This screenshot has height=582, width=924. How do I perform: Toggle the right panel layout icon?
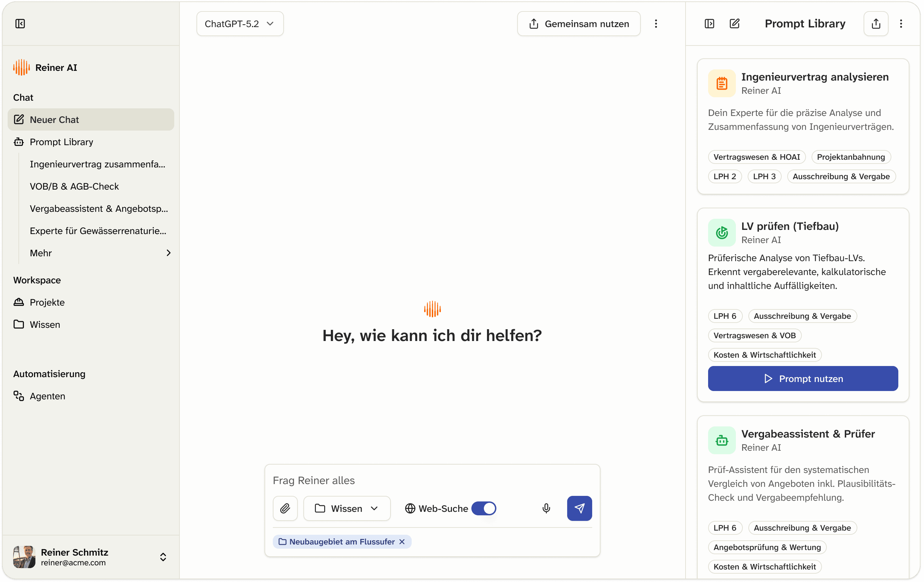pos(709,24)
